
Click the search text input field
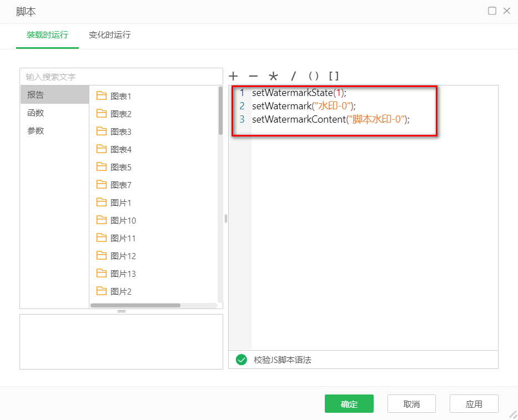(121, 76)
